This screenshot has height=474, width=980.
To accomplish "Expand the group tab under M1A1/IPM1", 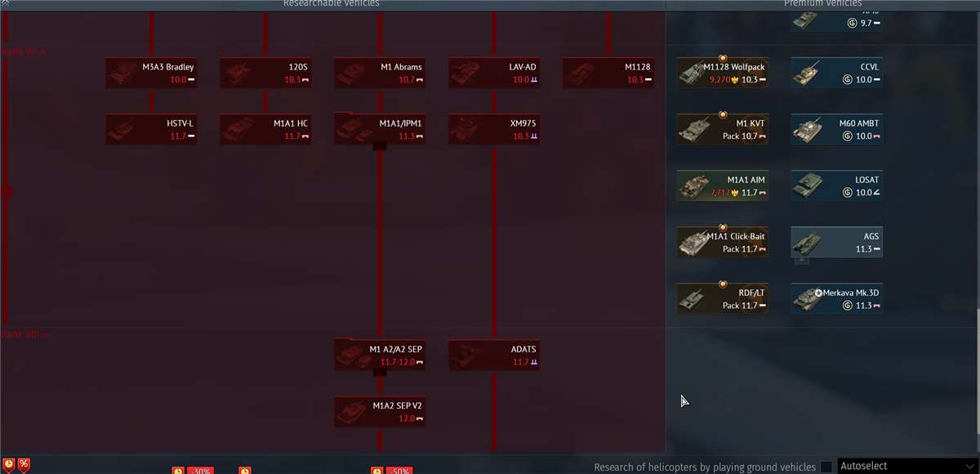I will [x=380, y=147].
